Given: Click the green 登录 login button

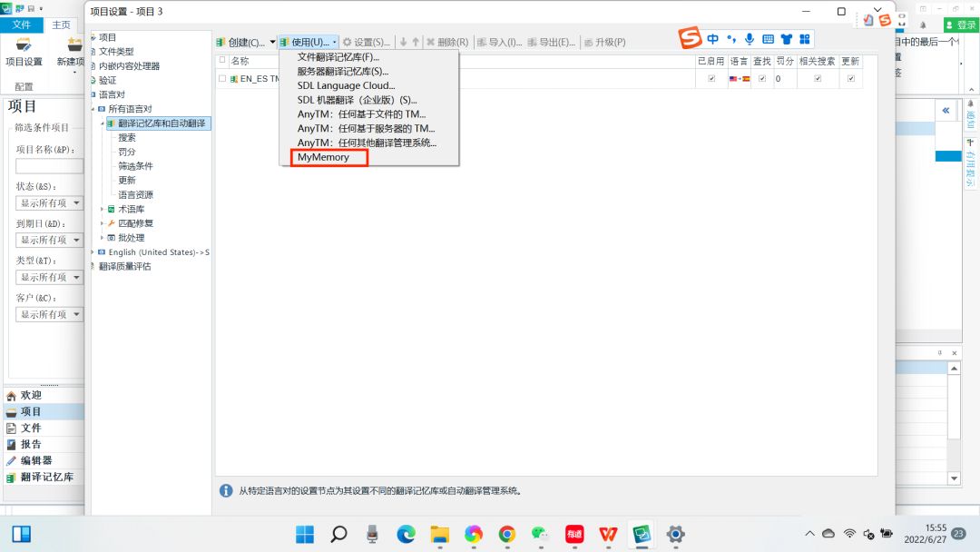Looking at the screenshot, I should pos(962,25).
